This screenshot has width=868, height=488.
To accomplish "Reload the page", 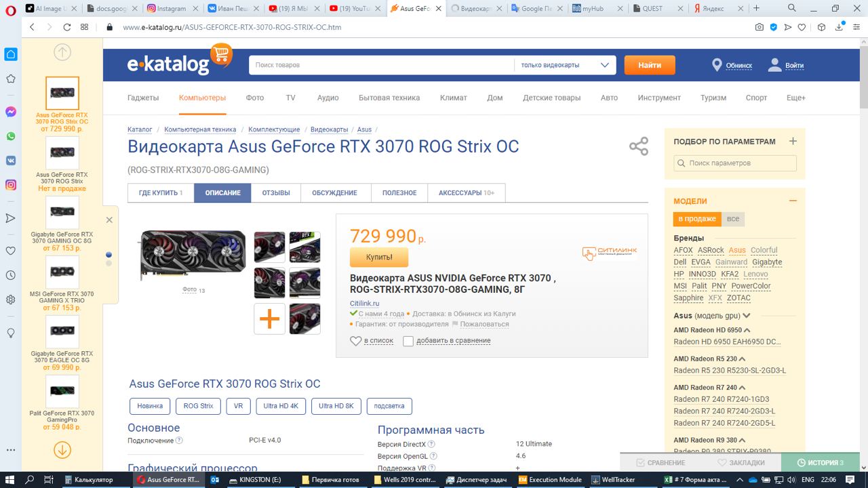I will pos(66,27).
